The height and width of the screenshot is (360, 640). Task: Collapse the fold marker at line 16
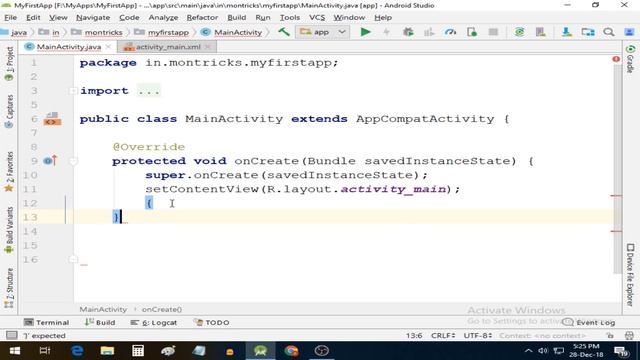[x=73, y=259]
